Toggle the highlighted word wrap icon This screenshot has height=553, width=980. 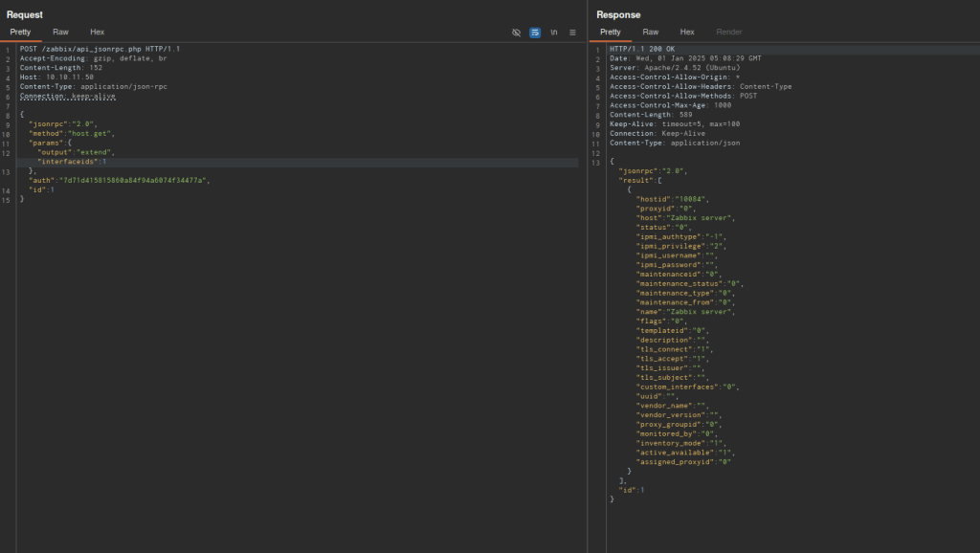coord(535,32)
